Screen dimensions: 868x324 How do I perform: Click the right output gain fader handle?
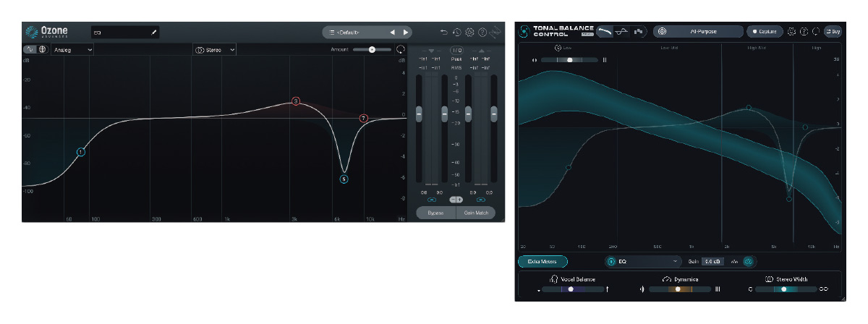[494, 114]
